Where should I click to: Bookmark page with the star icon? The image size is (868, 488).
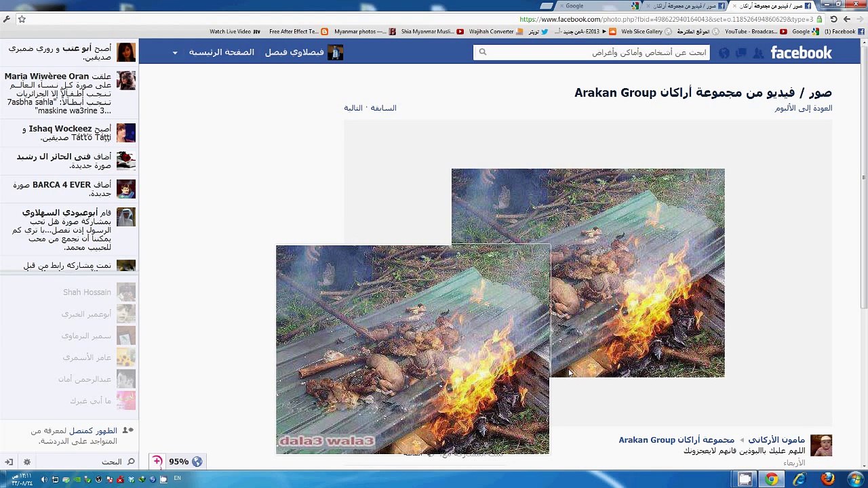tap(22, 20)
